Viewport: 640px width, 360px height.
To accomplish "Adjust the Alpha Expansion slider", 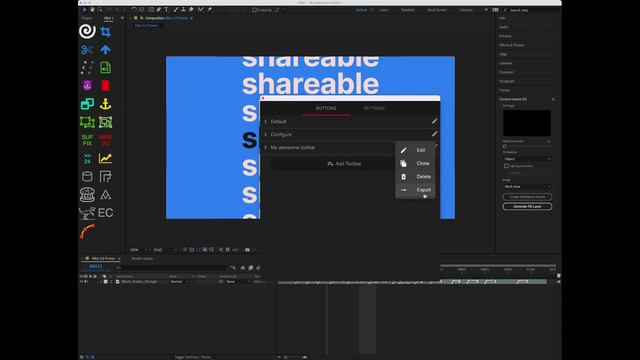I will [505, 146].
